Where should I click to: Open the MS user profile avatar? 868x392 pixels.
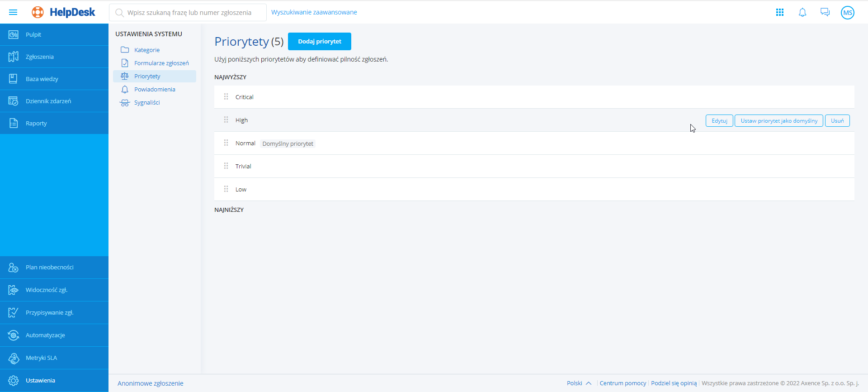pyautogui.click(x=848, y=13)
